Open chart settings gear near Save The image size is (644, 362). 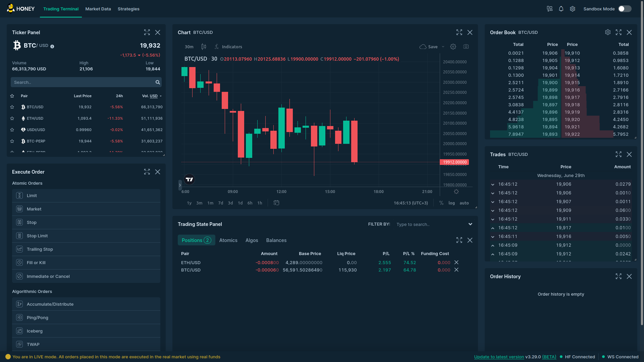pyautogui.click(x=453, y=47)
